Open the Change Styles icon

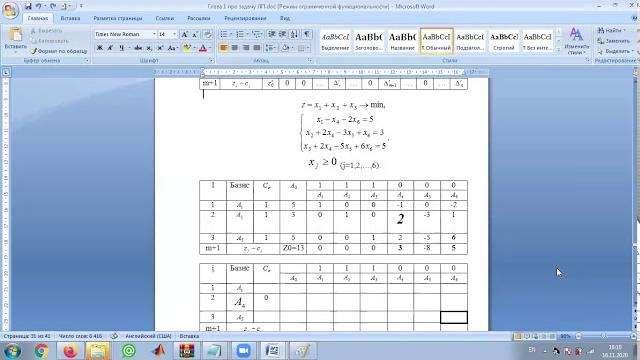point(576,41)
